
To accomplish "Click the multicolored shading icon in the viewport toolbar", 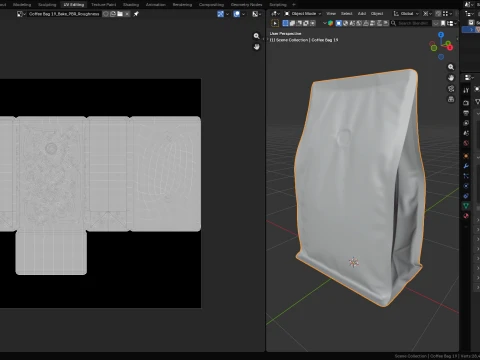I will pos(331,23).
